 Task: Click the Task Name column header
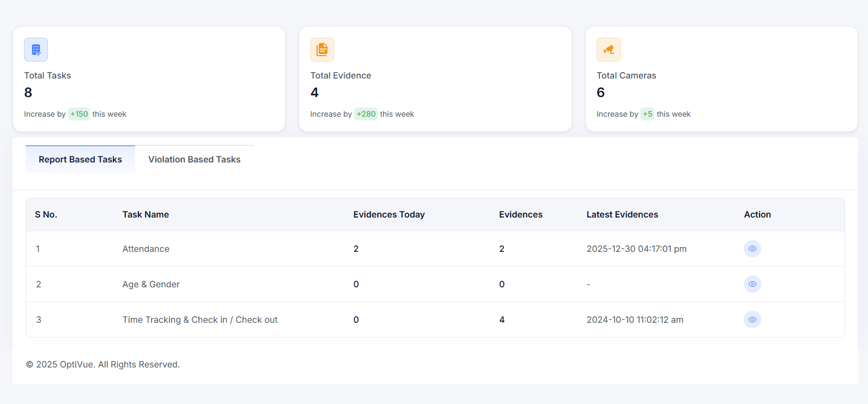point(145,215)
